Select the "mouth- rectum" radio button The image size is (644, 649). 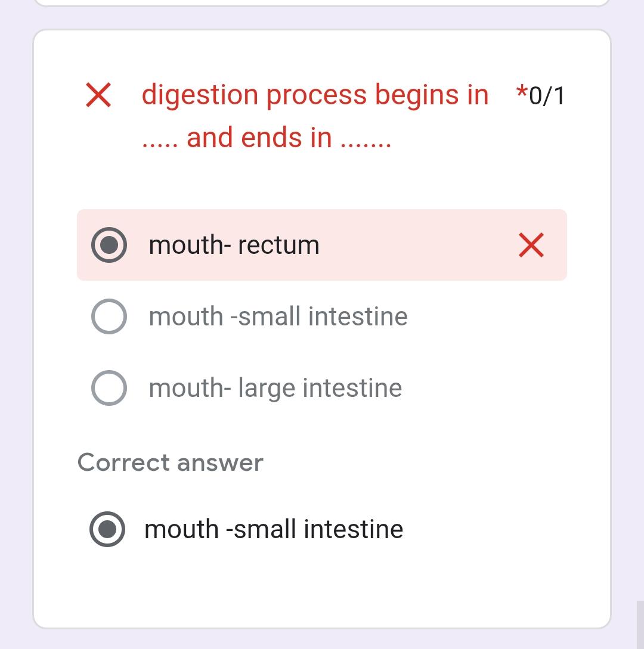pyautogui.click(x=109, y=245)
